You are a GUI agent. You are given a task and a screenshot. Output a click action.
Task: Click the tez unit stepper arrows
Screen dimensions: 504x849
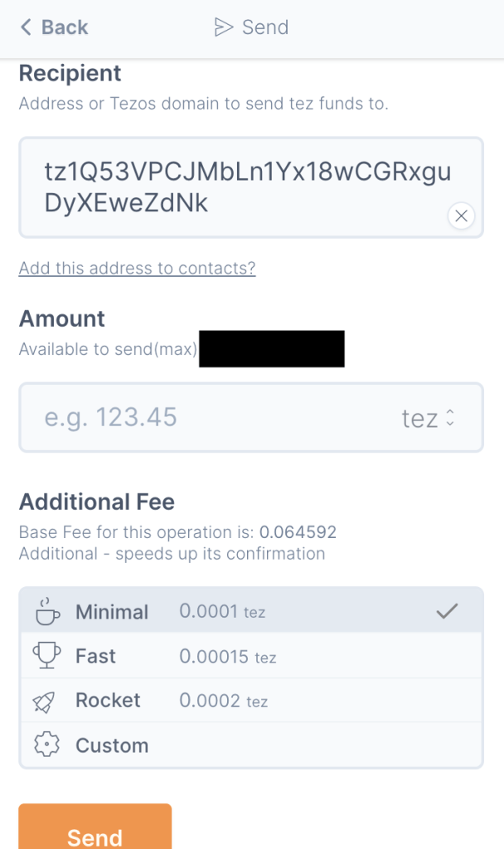[x=450, y=418]
